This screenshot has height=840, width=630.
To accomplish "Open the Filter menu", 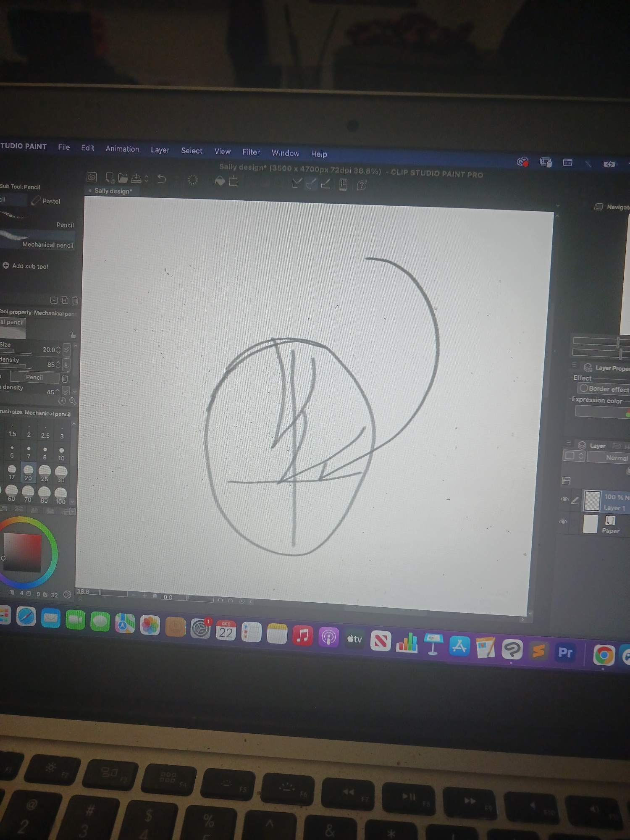I will (251, 152).
